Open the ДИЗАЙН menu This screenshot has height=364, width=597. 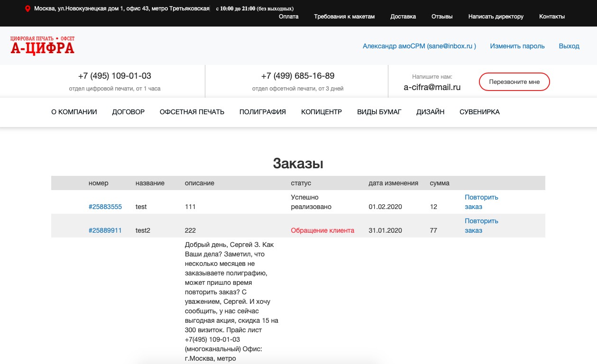(x=431, y=112)
